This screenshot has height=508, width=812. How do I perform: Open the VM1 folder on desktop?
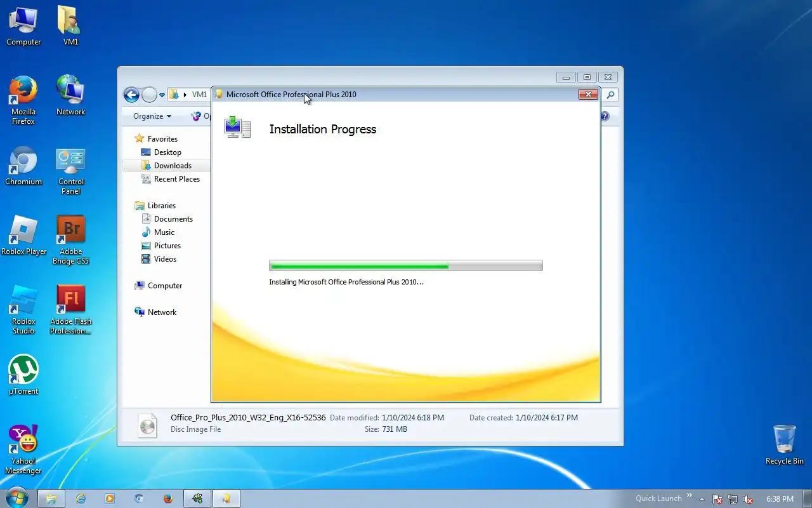click(70, 27)
